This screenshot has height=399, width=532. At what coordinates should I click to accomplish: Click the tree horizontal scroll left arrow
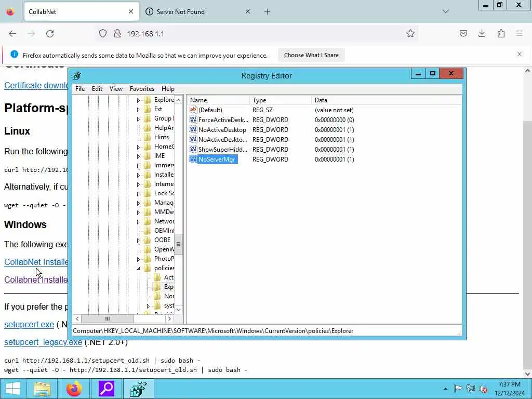click(x=77, y=318)
